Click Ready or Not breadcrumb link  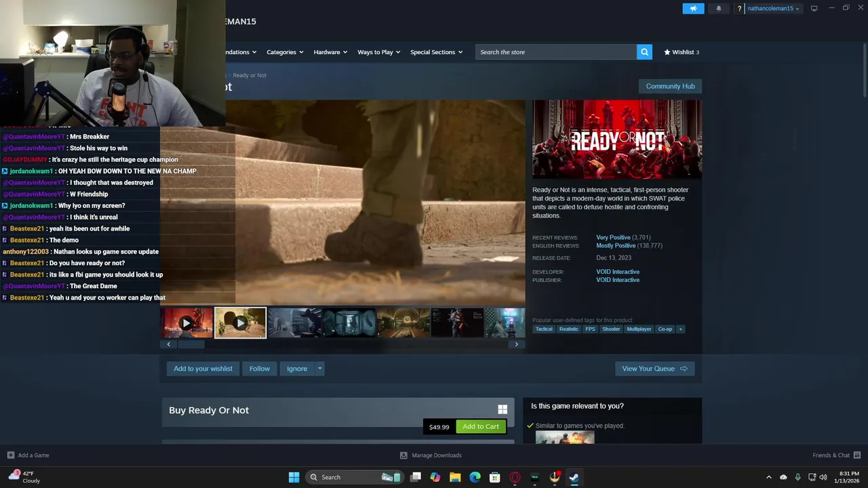(x=250, y=75)
